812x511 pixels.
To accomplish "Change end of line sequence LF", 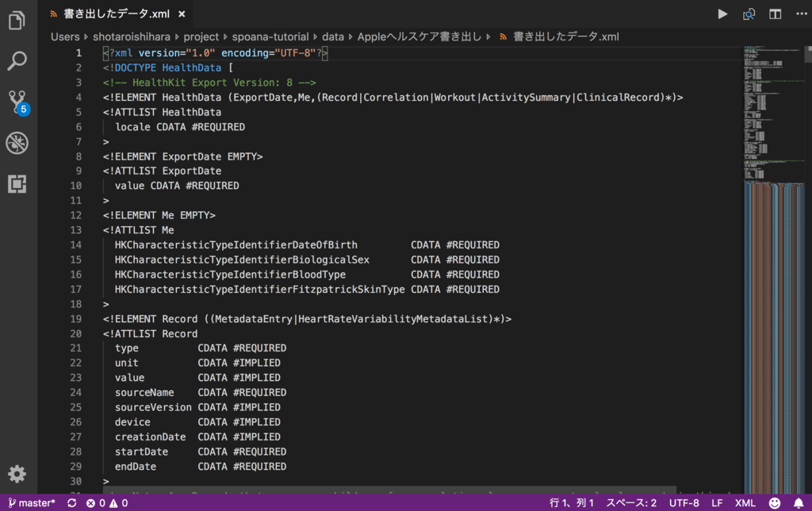I will pyautogui.click(x=717, y=503).
